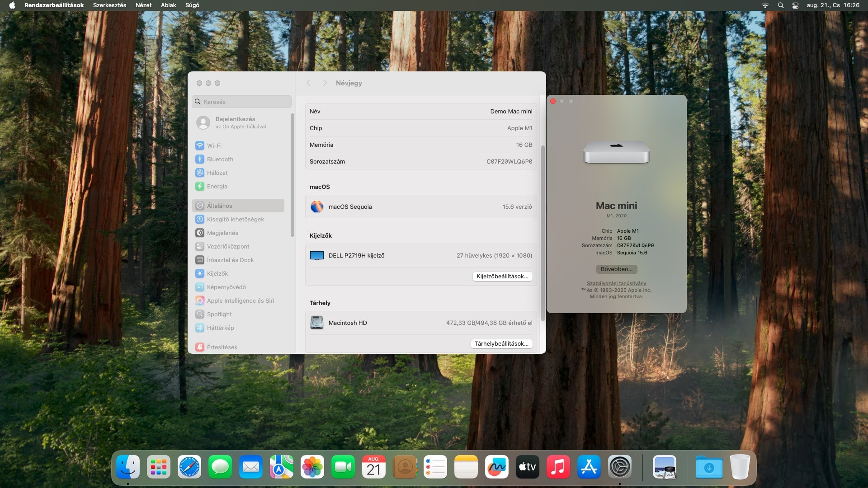The height and width of the screenshot is (488, 868).
Task: Open the Nézet menu
Action: click(143, 5)
